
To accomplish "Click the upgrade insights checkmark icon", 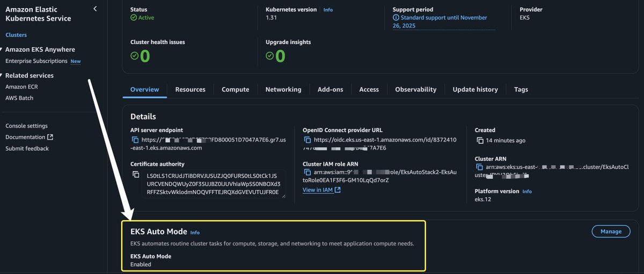I will [270, 56].
